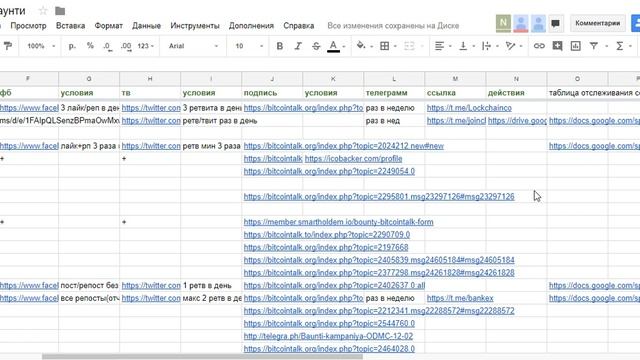This screenshot has width=640, height=360.
Task: Expand the text wrapping dropdown arrow
Action: click(x=497, y=47)
